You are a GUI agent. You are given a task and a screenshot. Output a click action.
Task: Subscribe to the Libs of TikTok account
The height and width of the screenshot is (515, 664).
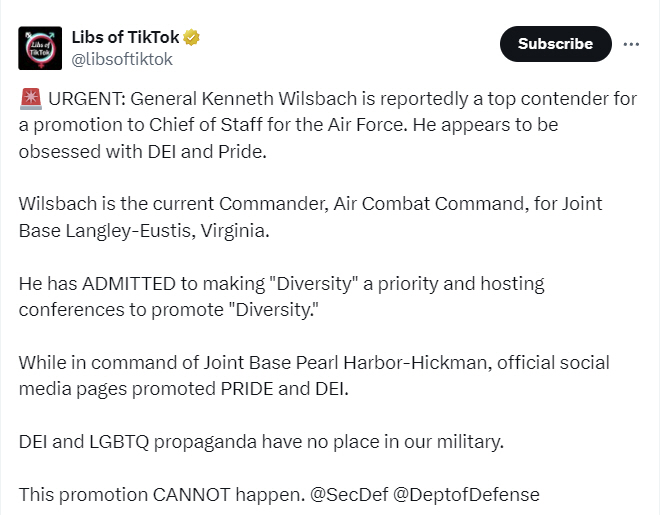coord(555,44)
